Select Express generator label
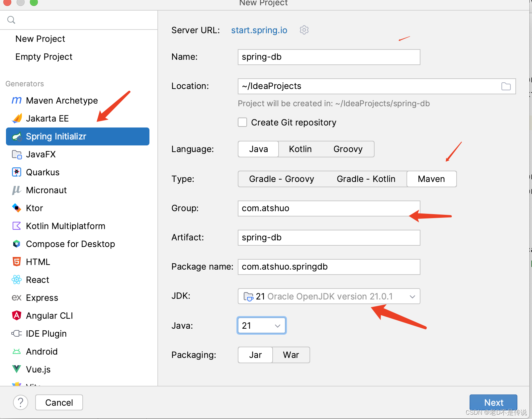The height and width of the screenshot is (419, 532). 42,298
